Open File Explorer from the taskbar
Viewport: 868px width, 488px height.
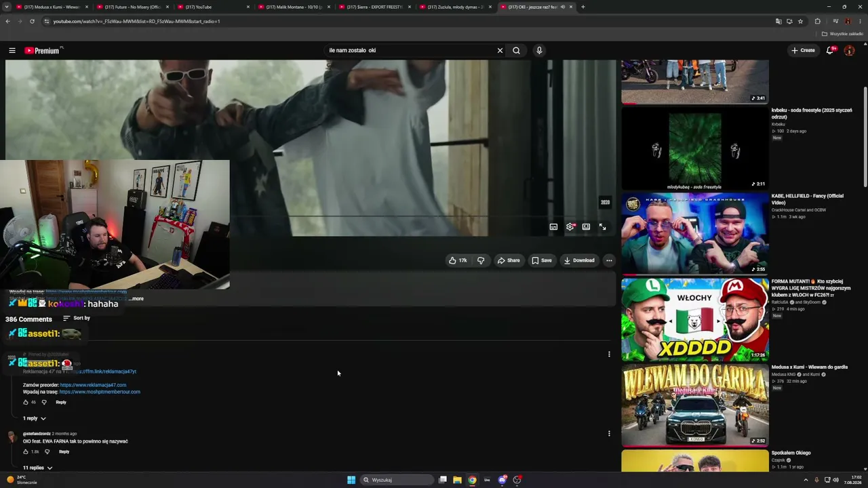coord(457,480)
